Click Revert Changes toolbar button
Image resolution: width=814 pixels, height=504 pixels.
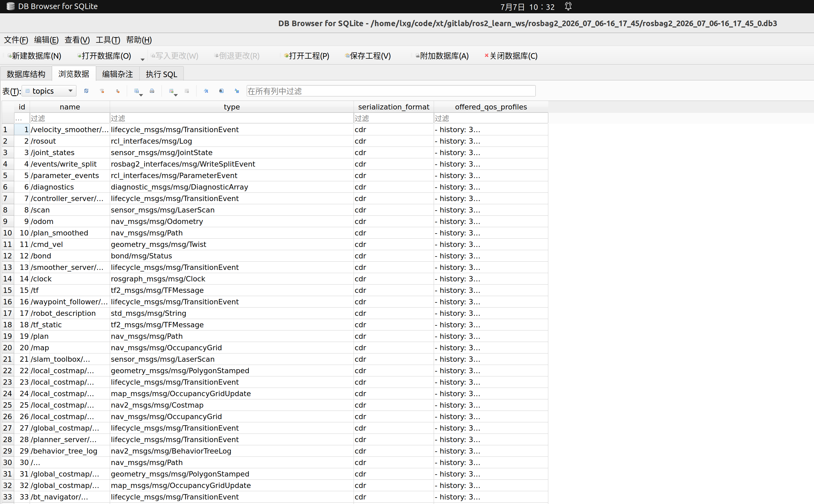(237, 56)
